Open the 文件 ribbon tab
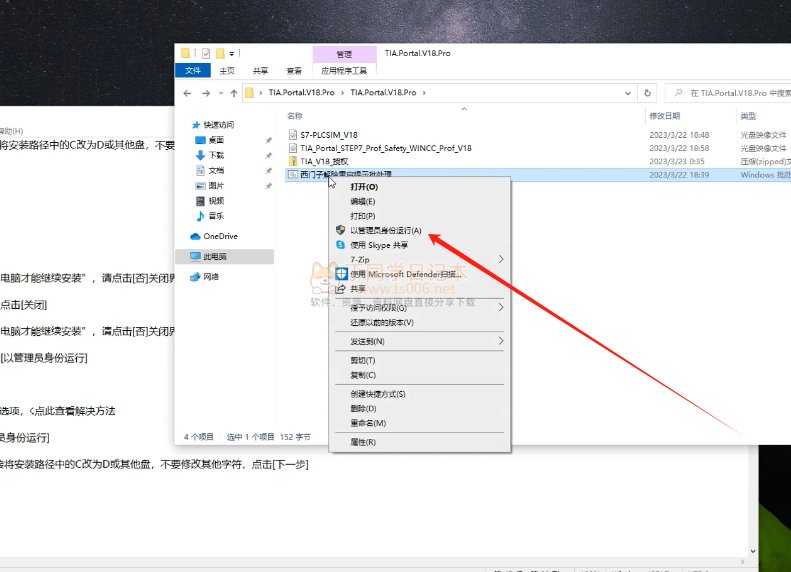 193,71
